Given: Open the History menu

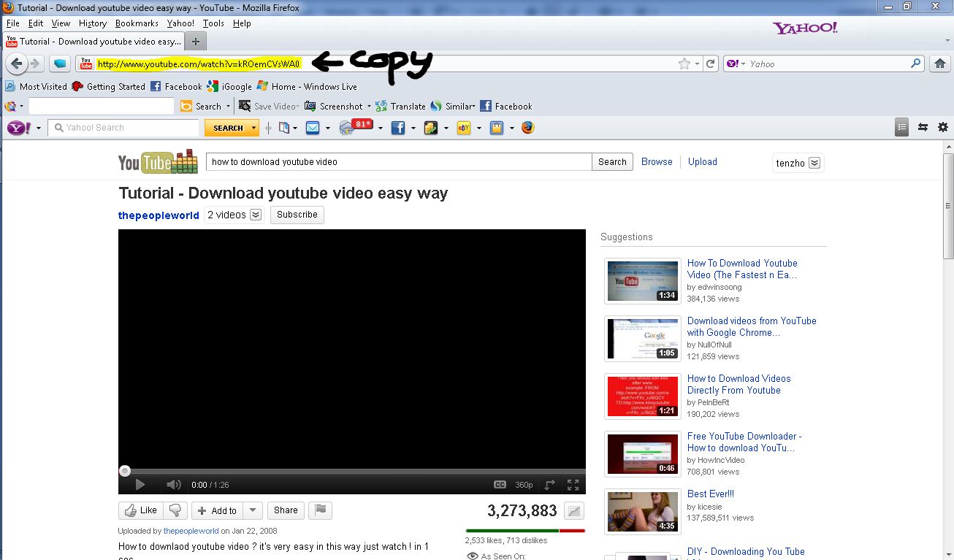Looking at the screenshot, I should tap(93, 23).
